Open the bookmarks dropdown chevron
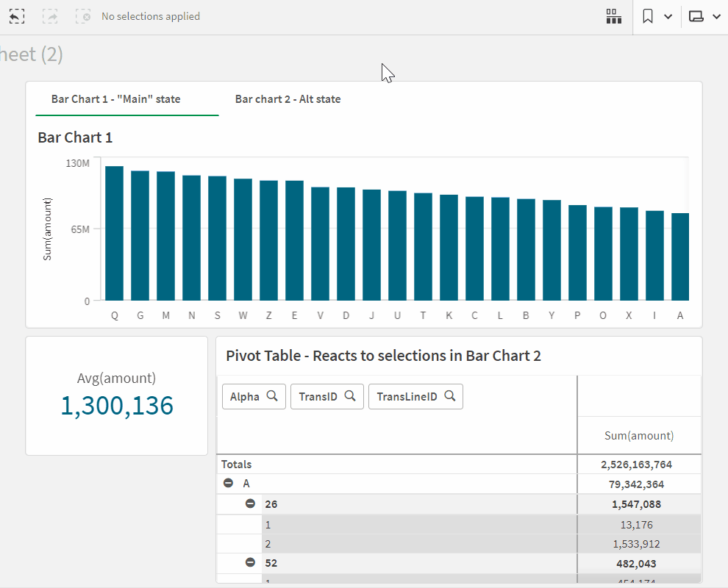Screen dimensions: 728x588 click(668, 16)
